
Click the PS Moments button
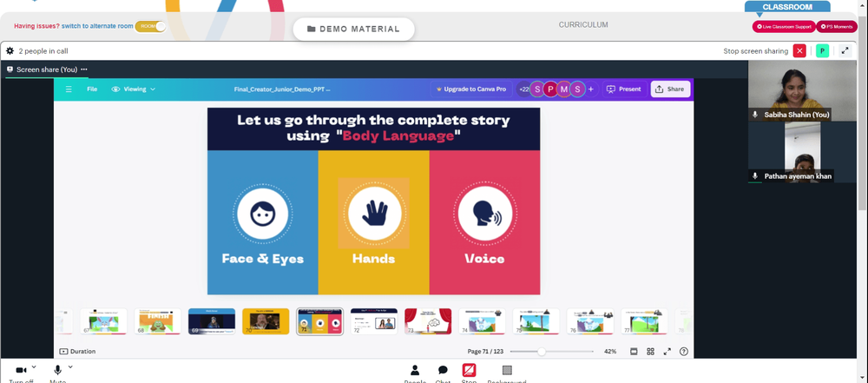(x=837, y=27)
